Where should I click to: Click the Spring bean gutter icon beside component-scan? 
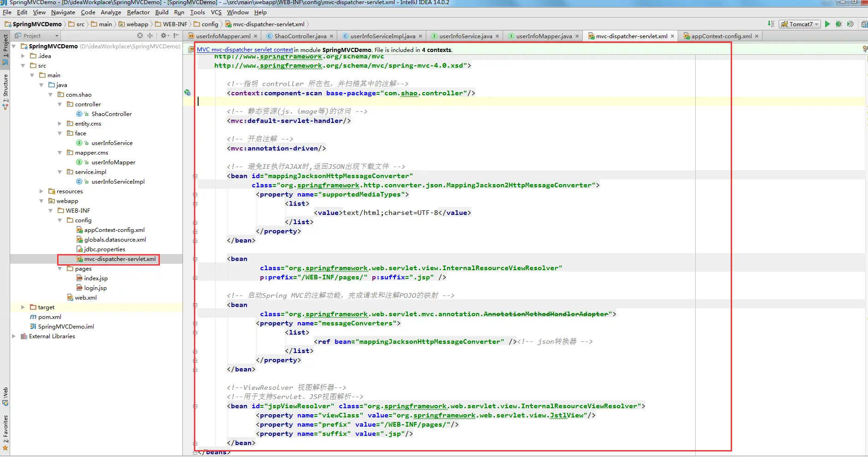point(188,93)
